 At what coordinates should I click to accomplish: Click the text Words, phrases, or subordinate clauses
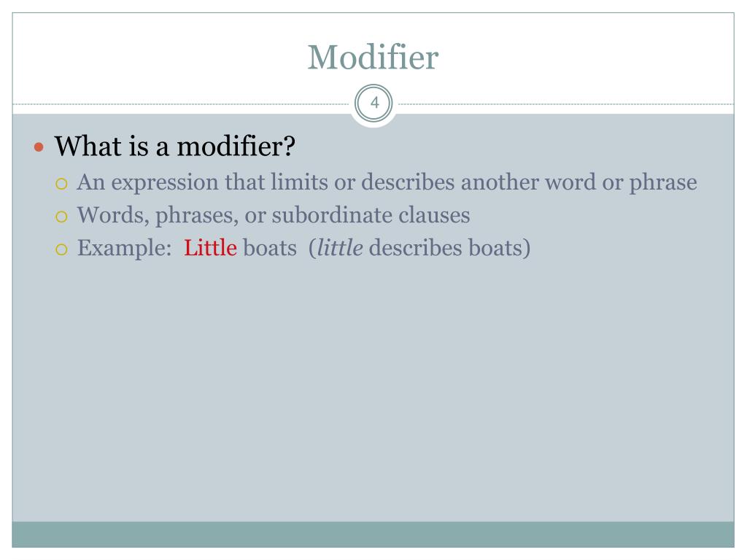click(x=274, y=216)
